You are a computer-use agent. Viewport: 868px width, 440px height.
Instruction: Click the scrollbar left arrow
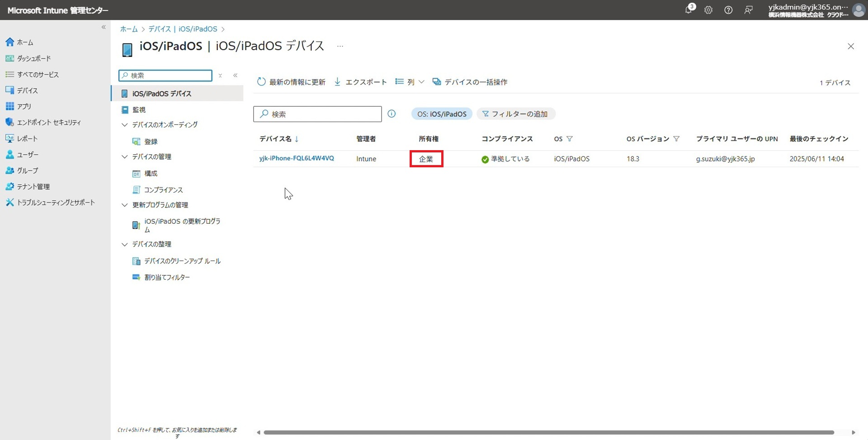pyautogui.click(x=258, y=432)
